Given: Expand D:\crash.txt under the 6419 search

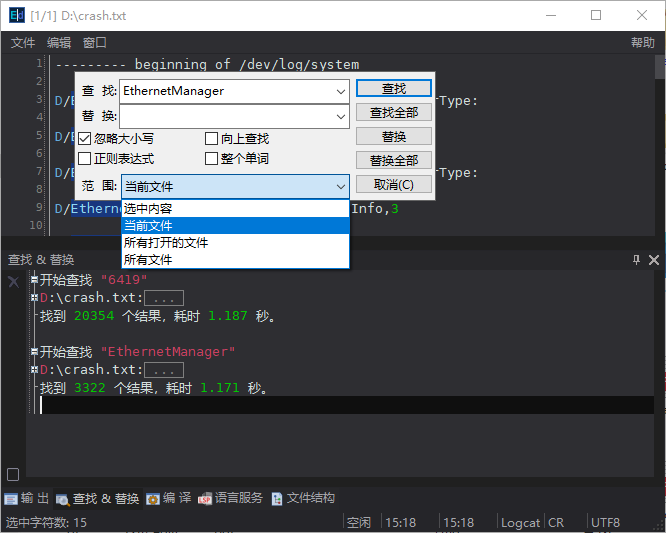Looking at the screenshot, I should pos(34,298).
